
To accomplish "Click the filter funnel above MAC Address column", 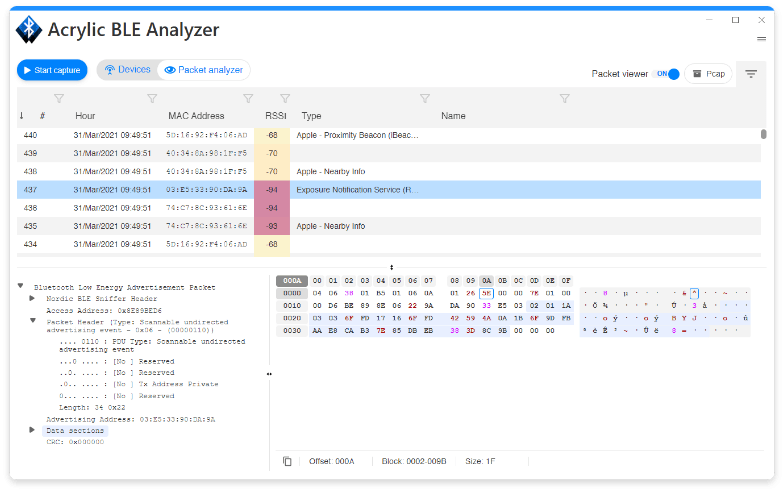I will 248,98.
